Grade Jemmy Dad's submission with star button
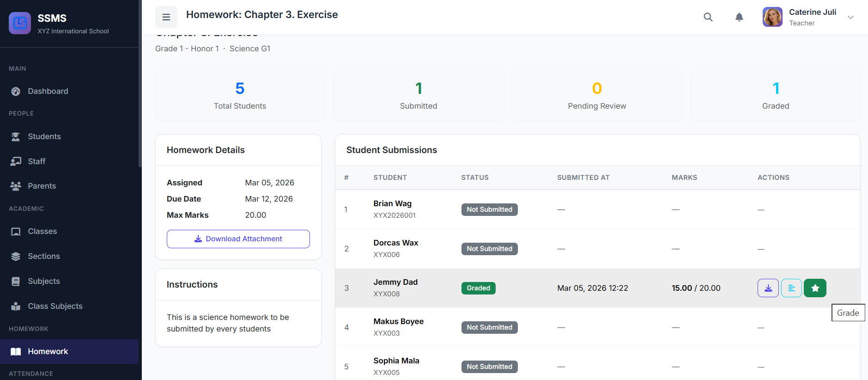This screenshot has height=380, width=868. click(815, 288)
